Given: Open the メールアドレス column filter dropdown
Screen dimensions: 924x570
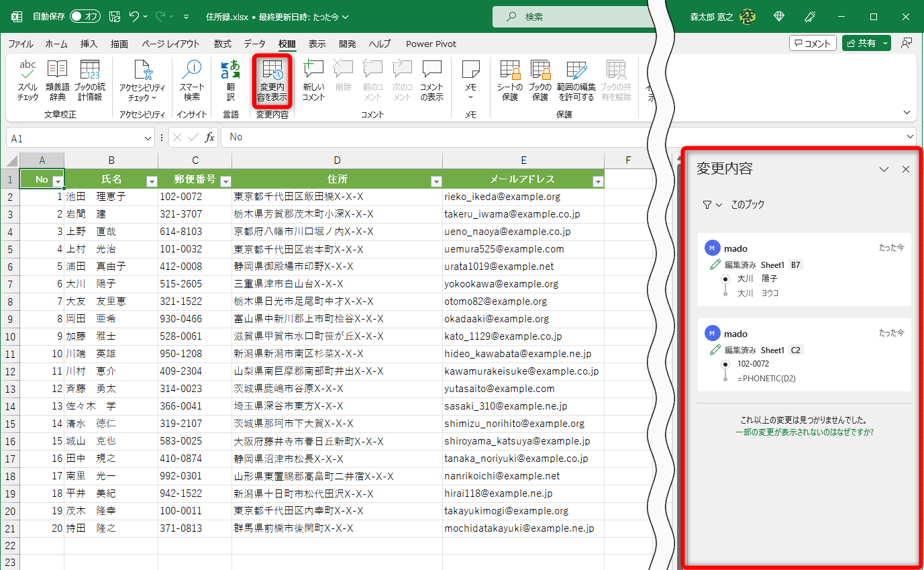Looking at the screenshot, I should coord(597,180).
